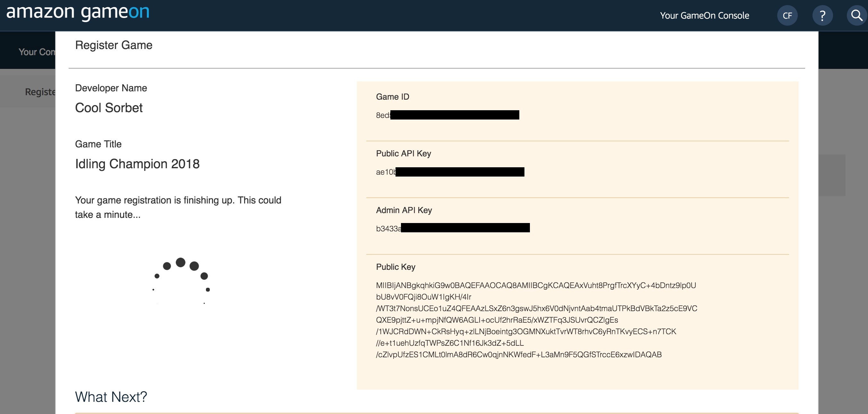This screenshot has width=868, height=414.
Task: Click the search magnifier icon
Action: click(x=856, y=15)
